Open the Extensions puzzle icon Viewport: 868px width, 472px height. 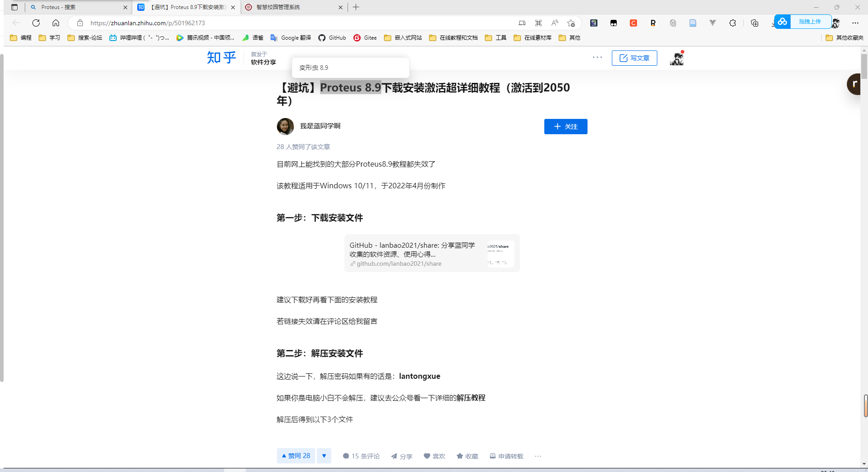732,23
